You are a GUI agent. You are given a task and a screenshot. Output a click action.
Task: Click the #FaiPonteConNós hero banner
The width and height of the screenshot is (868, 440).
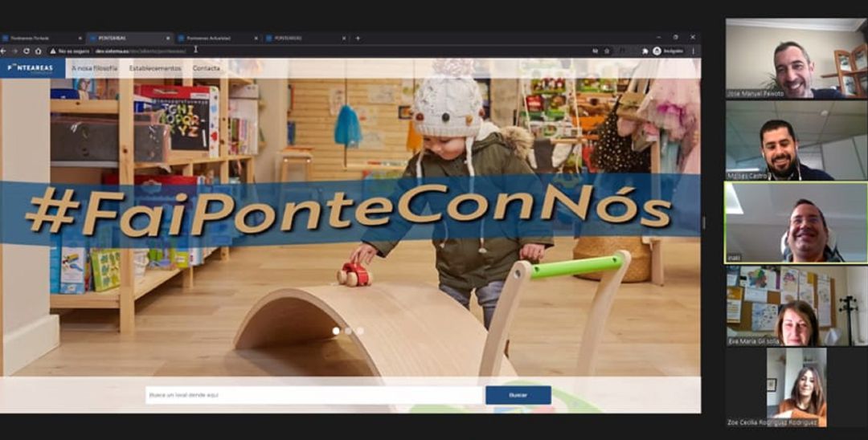pyautogui.click(x=350, y=210)
